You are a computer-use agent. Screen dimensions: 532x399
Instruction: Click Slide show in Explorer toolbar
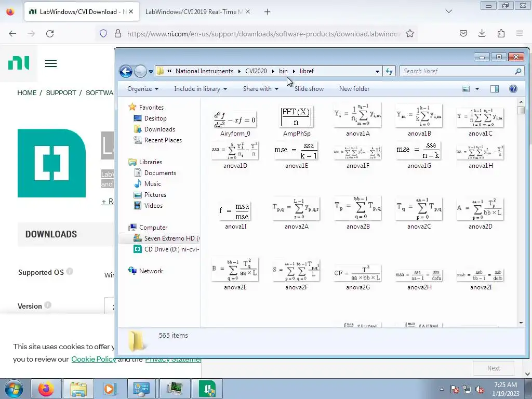309,89
